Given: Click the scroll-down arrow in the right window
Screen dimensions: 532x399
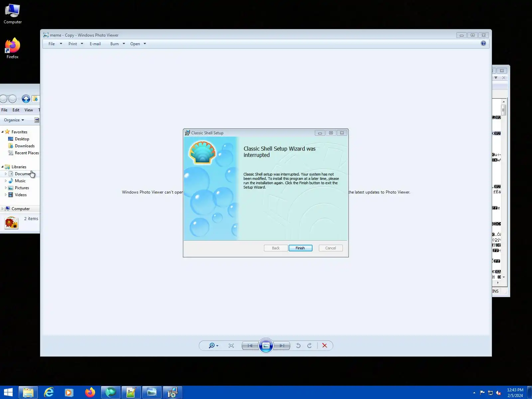Looking at the screenshot, I should point(504,277).
